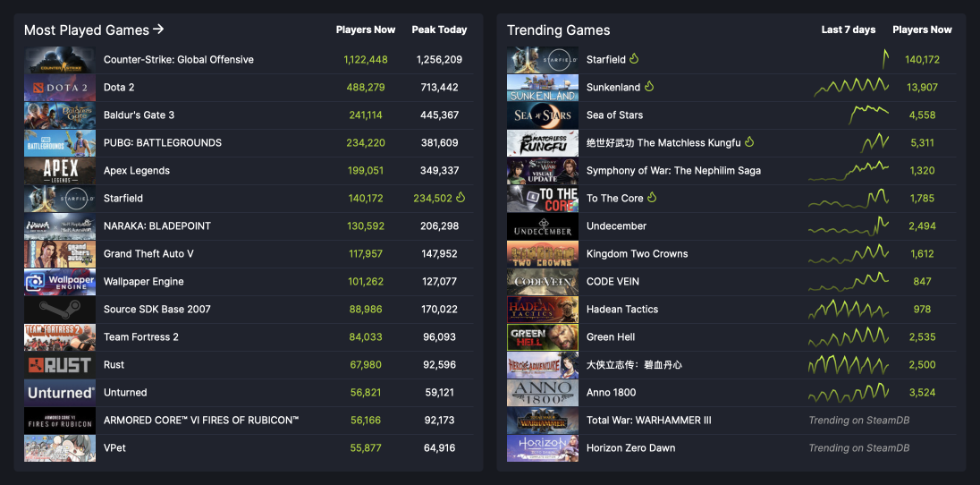This screenshot has height=485, width=980.
Task: Open the Armored Core VI thumbnail
Action: click(60, 420)
